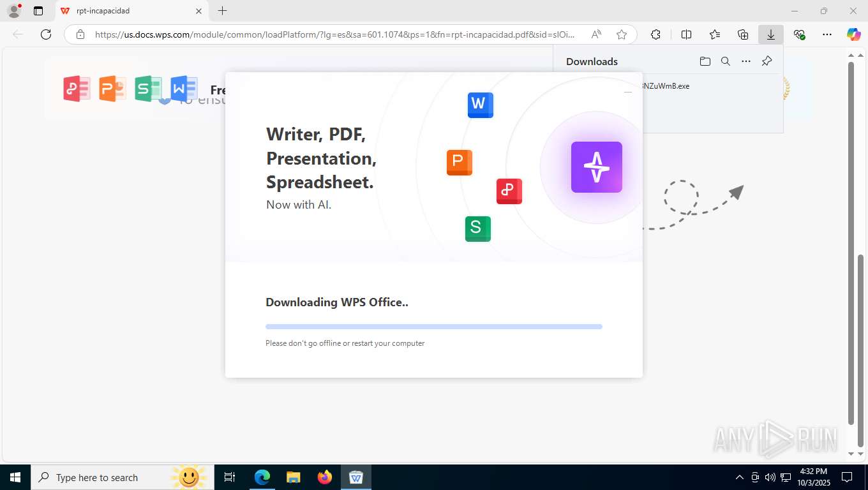Viewport: 868px width, 490px height.
Task: Launch Firefox from the taskbar
Action: coord(325,477)
